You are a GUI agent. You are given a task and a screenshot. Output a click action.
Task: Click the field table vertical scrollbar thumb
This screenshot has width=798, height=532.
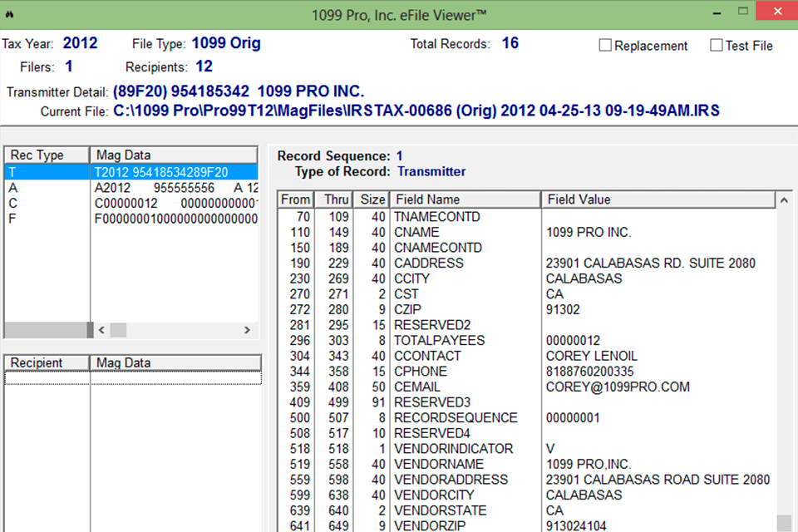pyautogui.click(x=784, y=524)
